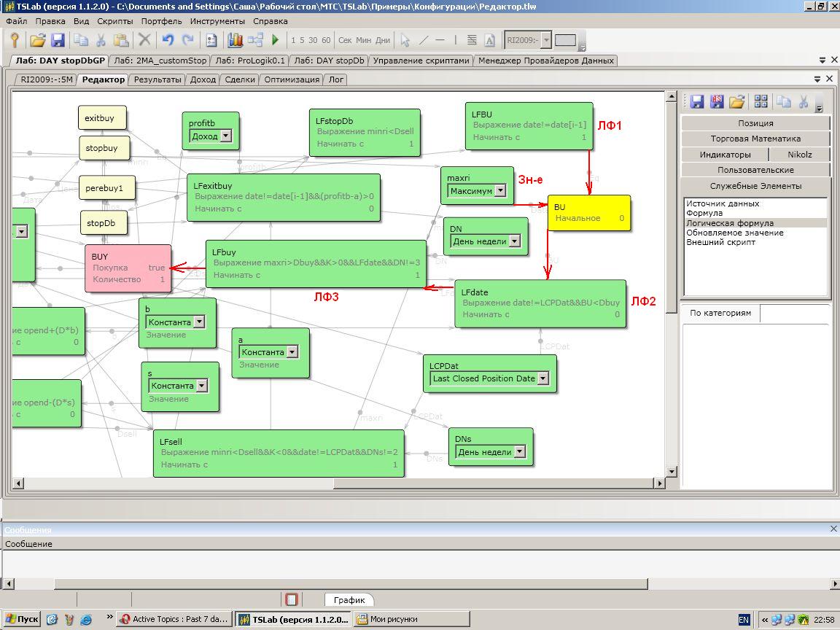The height and width of the screenshot is (630, 840).
Task: Click the Save floppy icon in main toolbar
Action: tap(58, 40)
